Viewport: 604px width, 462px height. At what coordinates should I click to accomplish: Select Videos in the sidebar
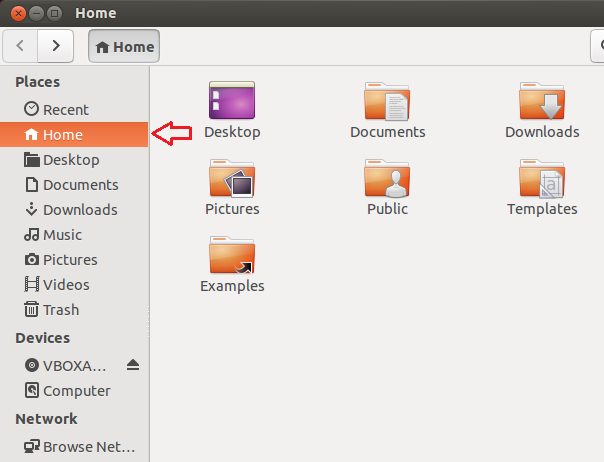click(x=74, y=285)
